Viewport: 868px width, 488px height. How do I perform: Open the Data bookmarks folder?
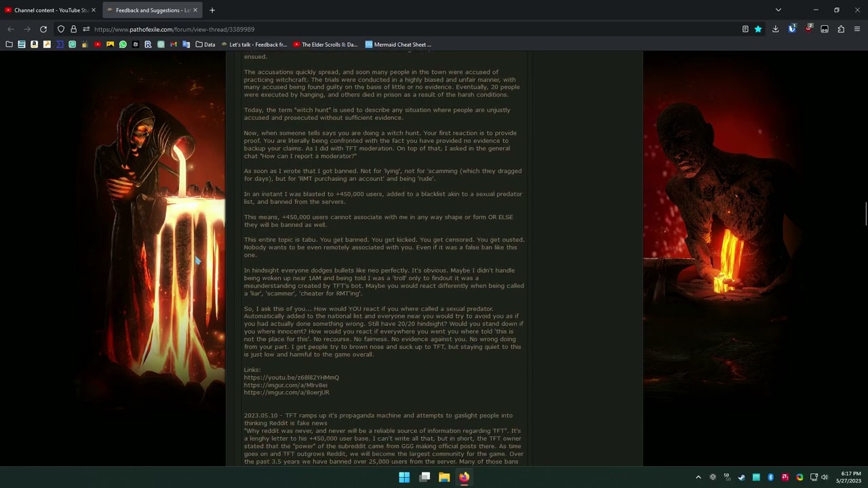point(205,45)
